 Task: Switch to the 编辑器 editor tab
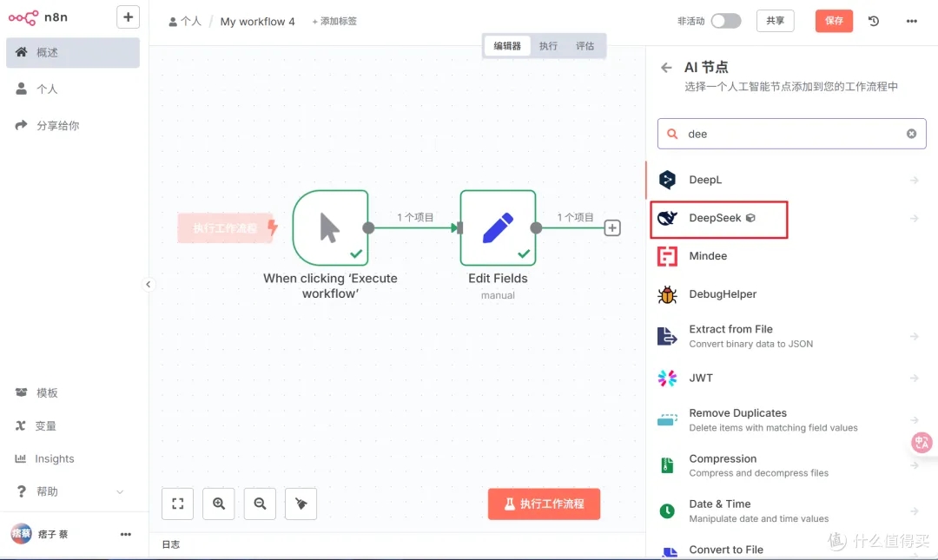[507, 46]
